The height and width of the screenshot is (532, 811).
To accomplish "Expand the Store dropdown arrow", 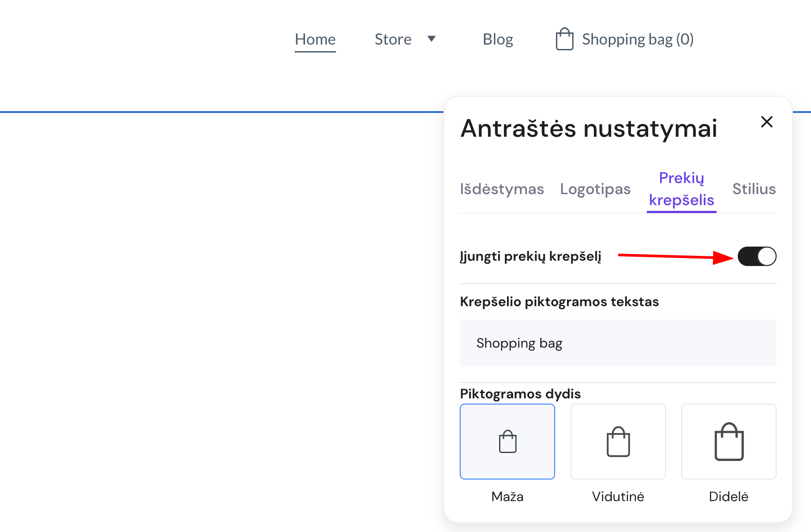I will coord(432,39).
